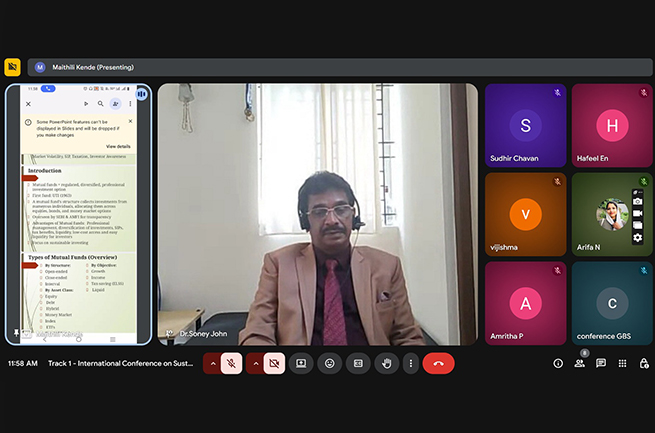Viewport: 655px width, 433px height.
Task: Leave the call with the red button
Action: tap(438, 364)
